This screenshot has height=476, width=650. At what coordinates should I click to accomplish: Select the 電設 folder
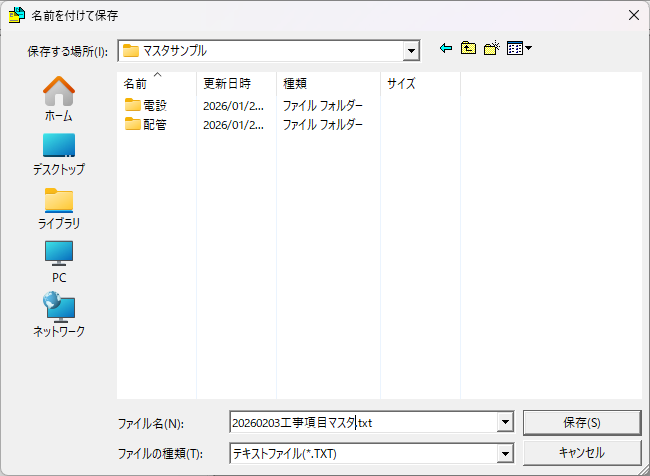[x=146, y=105]
